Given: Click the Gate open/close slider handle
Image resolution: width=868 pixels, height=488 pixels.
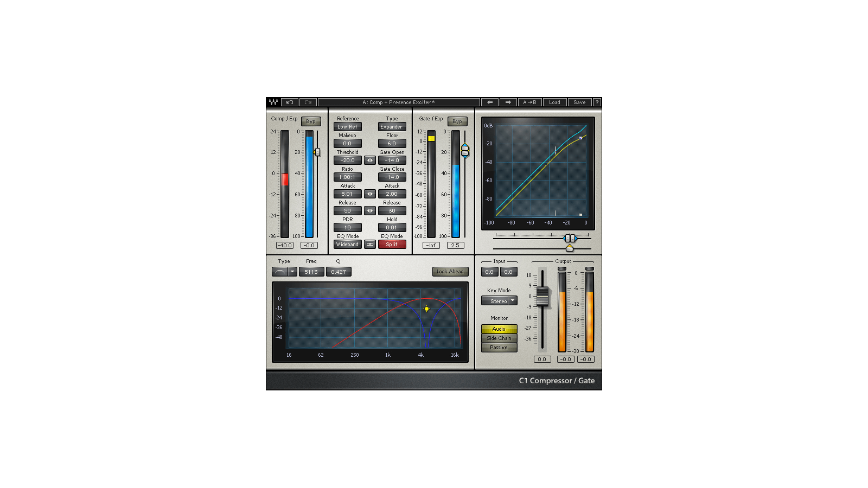Looking at the screenshot, I should pyautogui.click(x=465, y=150).
